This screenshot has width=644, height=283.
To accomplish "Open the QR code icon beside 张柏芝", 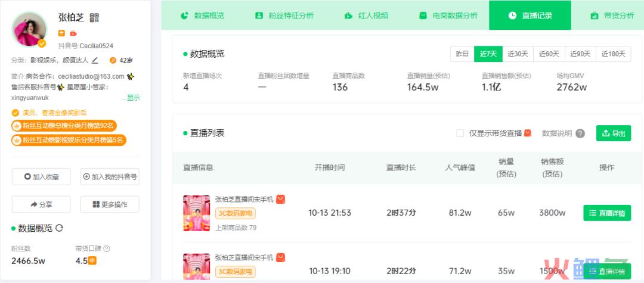I will [94, 18].
